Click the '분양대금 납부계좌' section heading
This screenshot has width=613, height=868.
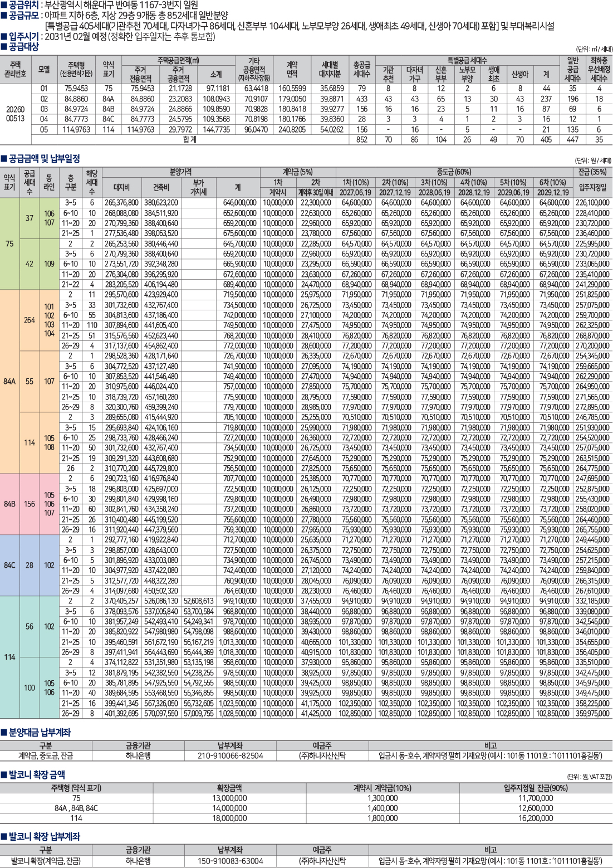coord(40,732)
